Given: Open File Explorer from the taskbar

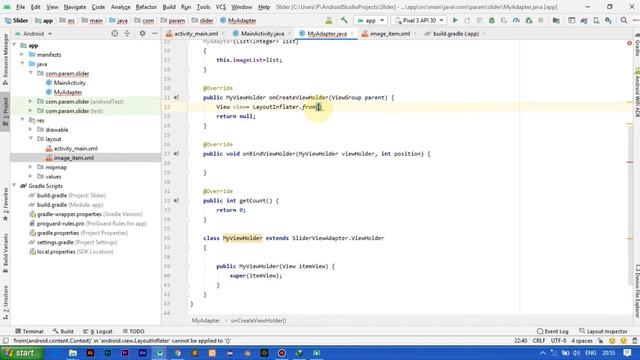Looking at the screenshot, I should tap(73, 353).
